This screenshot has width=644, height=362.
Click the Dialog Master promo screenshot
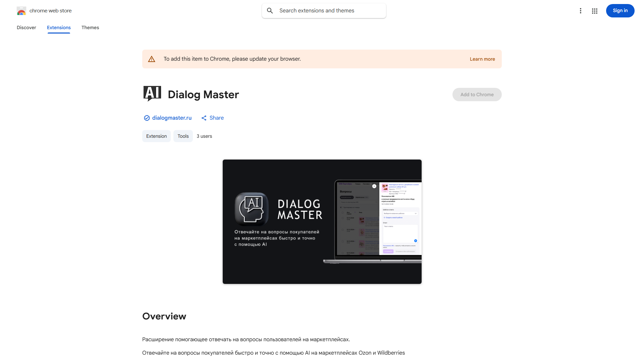[x=322, y=222]
